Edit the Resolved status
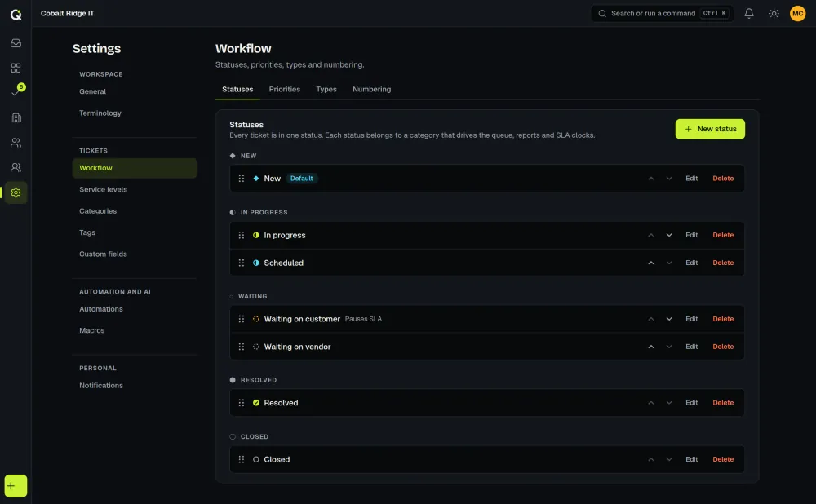The height and width of the screenshot is (504, 816). (692, 403)
